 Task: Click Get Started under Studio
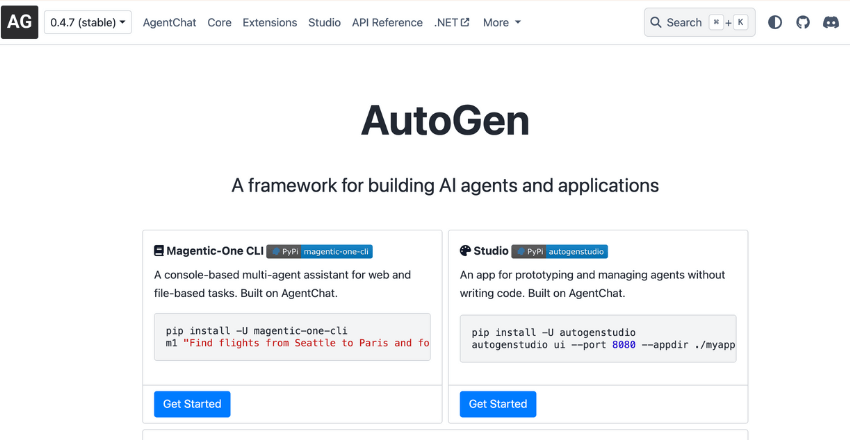498,404
